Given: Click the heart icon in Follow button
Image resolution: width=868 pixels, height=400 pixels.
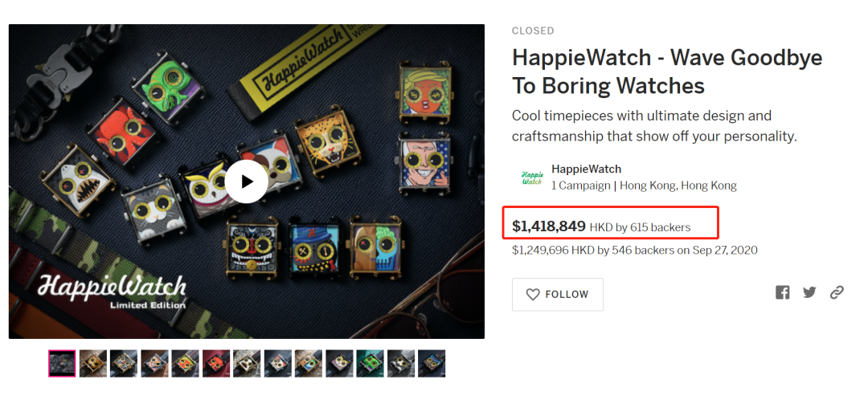Looking at the screenshot, I should (532, 295).
